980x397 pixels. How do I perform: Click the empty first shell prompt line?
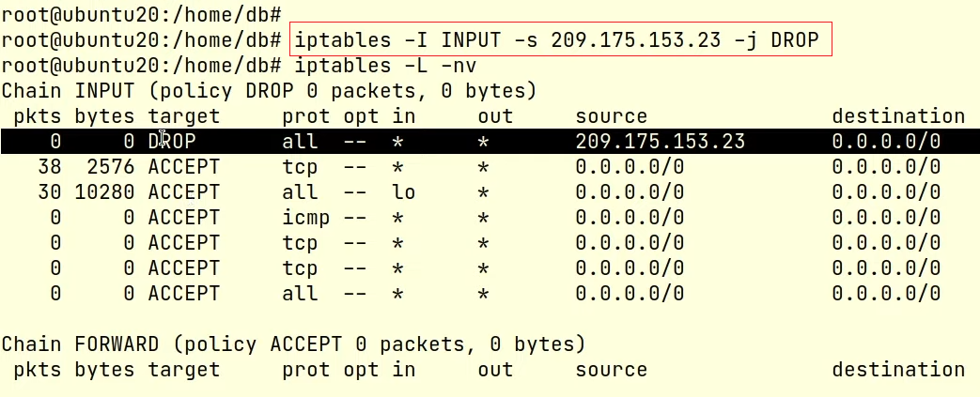click(141, 15)
